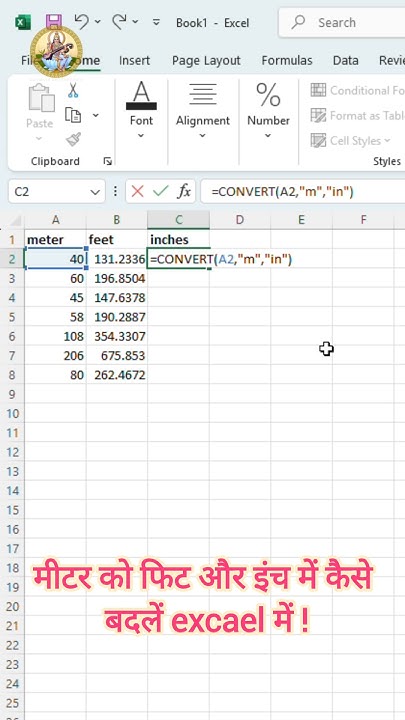Select cell A8 containing 80

pos(56,375)
